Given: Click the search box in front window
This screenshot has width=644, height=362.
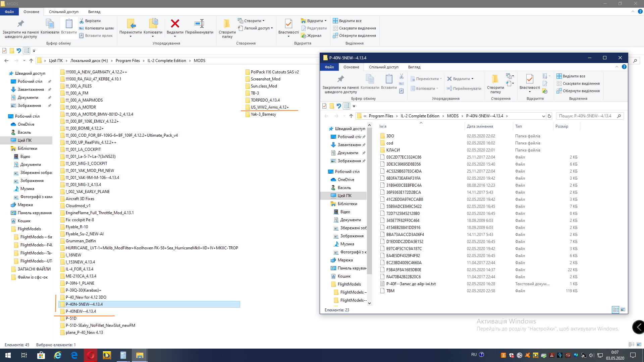Looking at the screenshot, I should click(x=585, y=116).
